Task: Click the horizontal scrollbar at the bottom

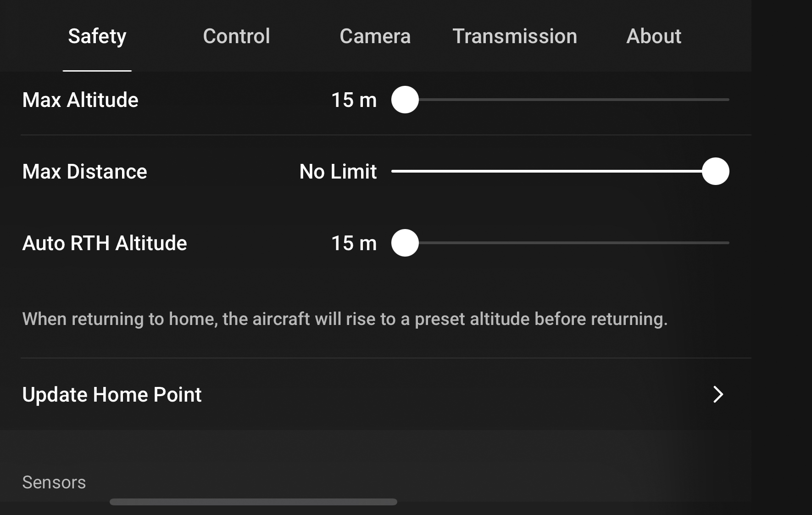Action: tap(253, 502)
